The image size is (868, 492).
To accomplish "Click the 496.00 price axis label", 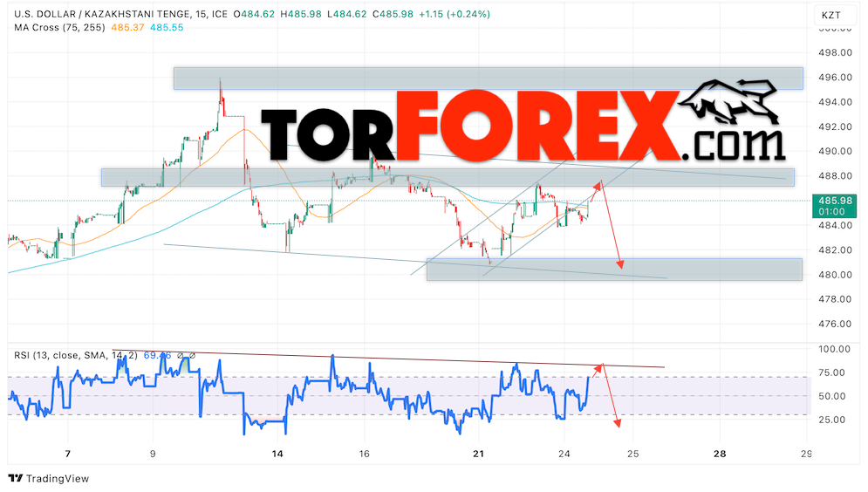I will tap(836, 78).
